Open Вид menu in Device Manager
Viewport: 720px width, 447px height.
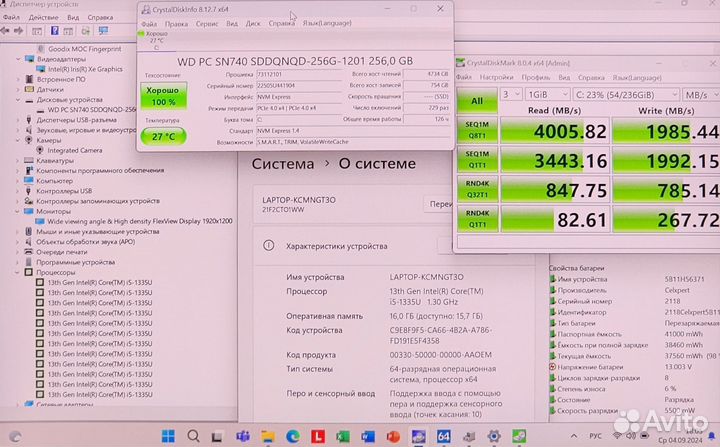pyautogui.click(x=73, y=17)
